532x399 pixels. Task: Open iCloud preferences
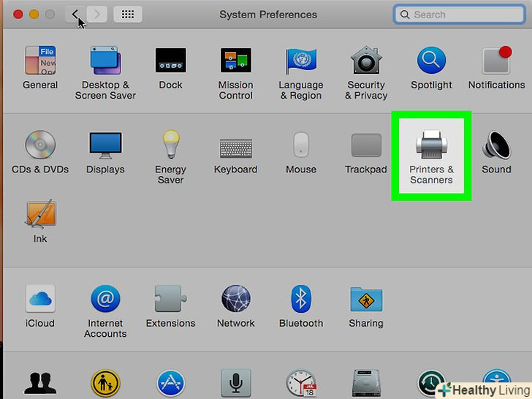point(40,306)
